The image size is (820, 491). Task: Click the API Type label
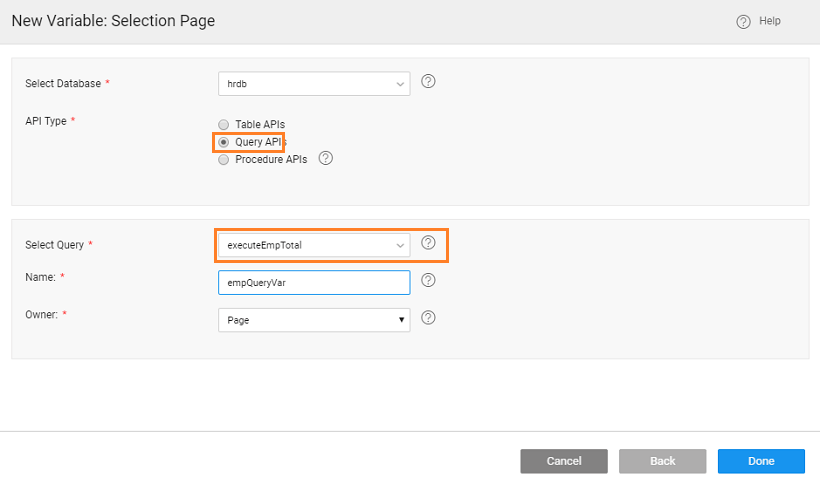pyautogui.click(x=46, y=121)
